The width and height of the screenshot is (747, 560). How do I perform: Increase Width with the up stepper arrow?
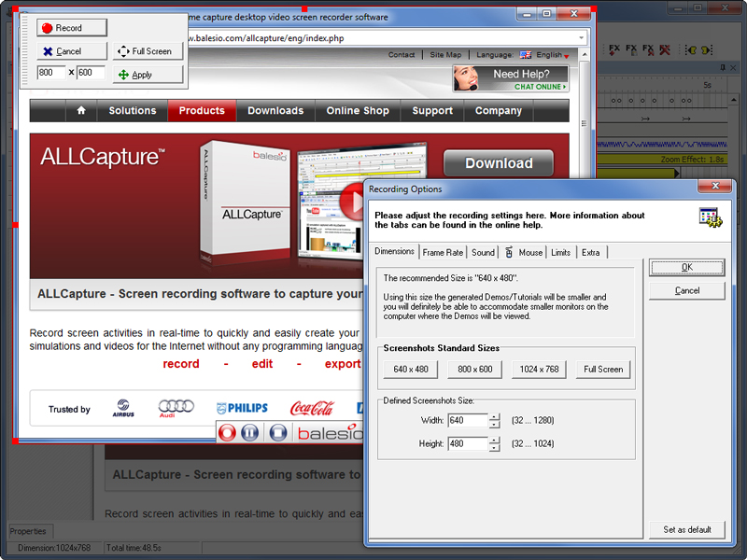click(495, 417)
